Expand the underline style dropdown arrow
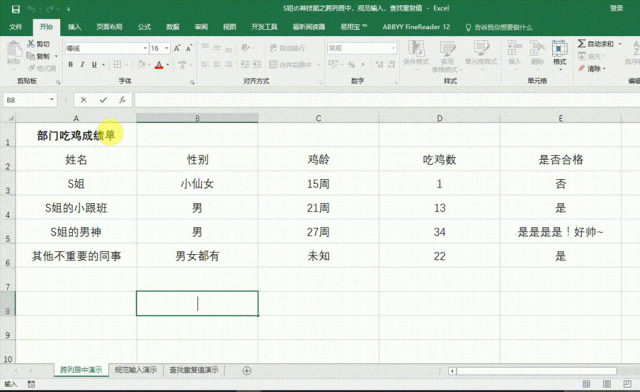640x392 pixels. click(x=103, y=65)
